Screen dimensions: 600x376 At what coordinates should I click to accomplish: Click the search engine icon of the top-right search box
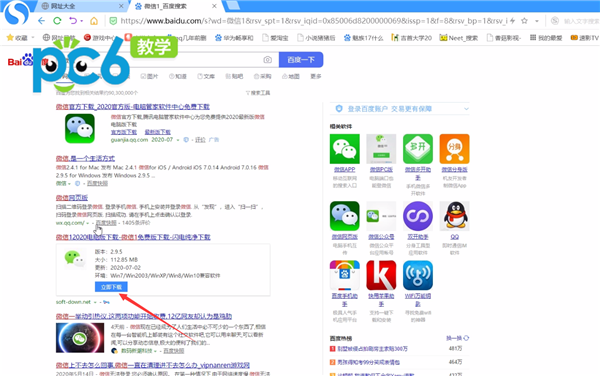pos(554,21)
